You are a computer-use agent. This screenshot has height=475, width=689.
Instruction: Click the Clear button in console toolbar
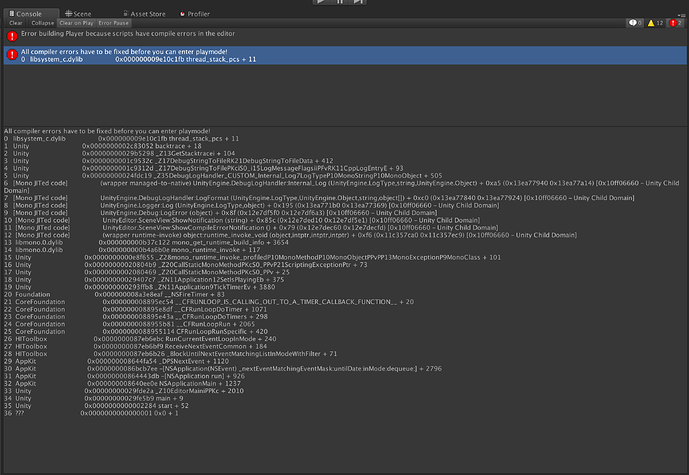(16, 23)
